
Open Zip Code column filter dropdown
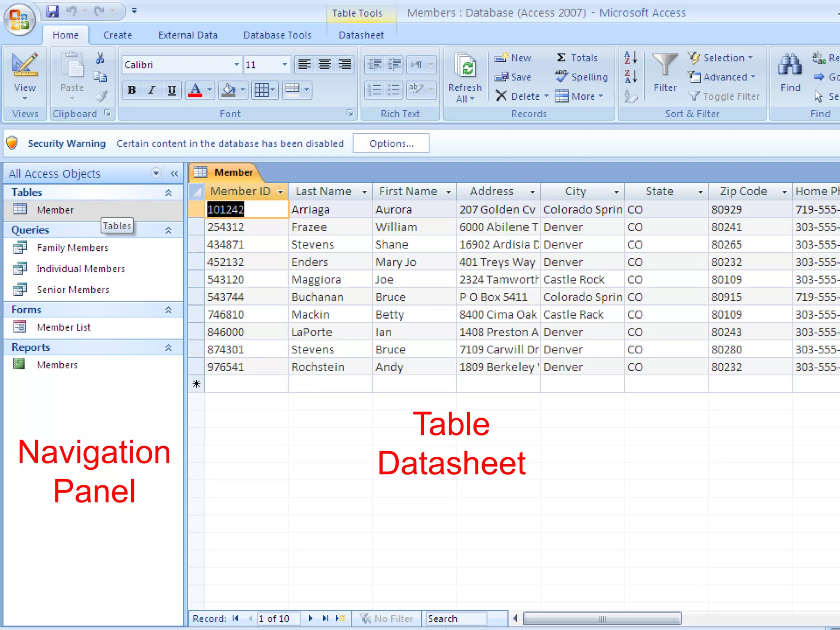(784, 192)
